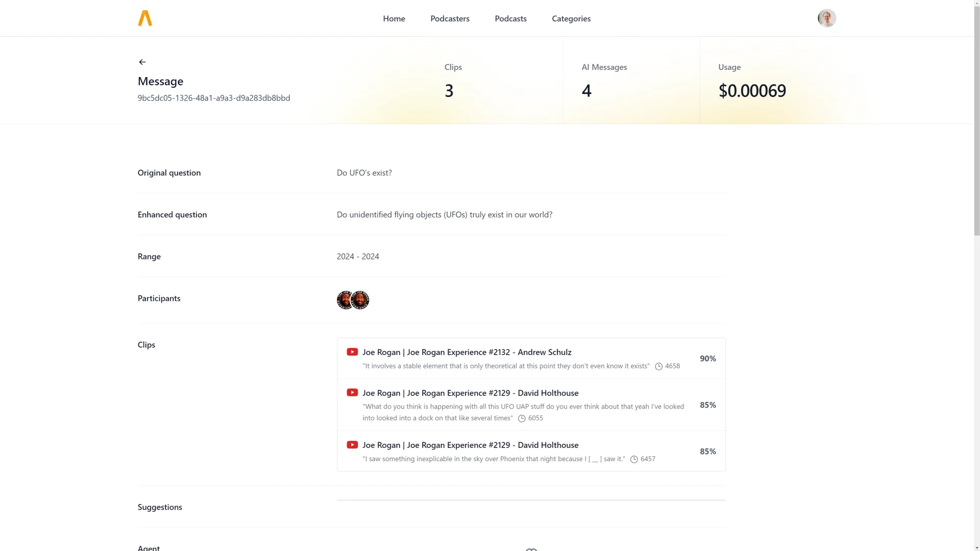Go to Home in navigation

point(394,18)
